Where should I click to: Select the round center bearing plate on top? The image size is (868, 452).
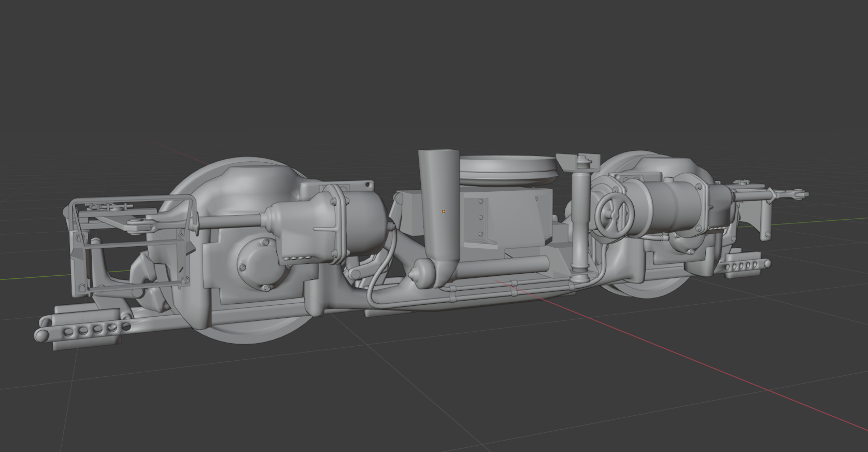click(x=508, y=170)
